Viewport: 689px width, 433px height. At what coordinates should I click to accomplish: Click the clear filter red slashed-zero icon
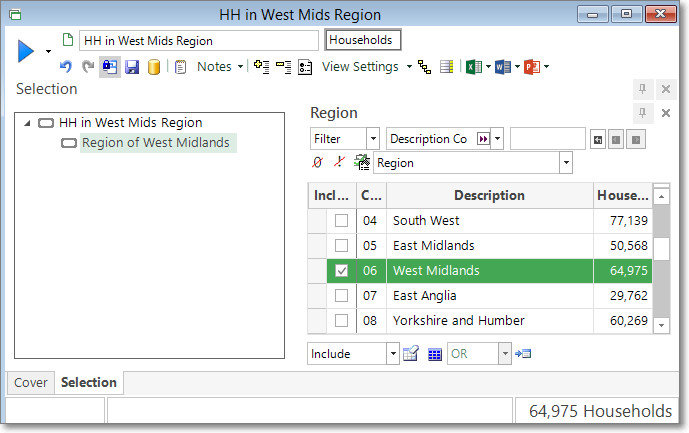(318, 162)
